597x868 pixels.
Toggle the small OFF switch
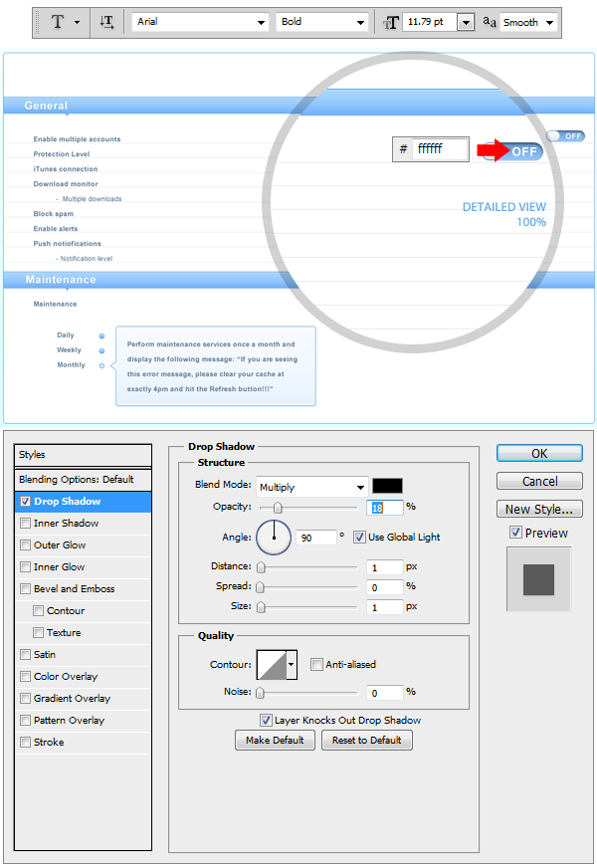coord(565,135)
